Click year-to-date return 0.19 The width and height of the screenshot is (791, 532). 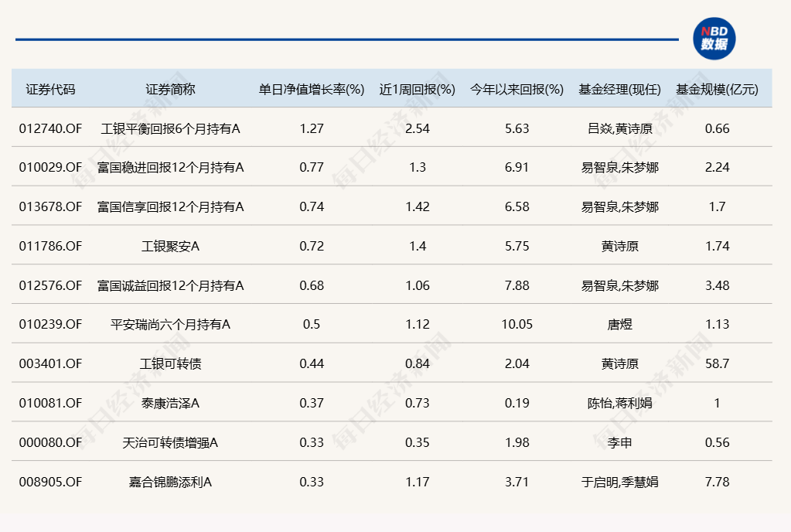coord(517,403)
